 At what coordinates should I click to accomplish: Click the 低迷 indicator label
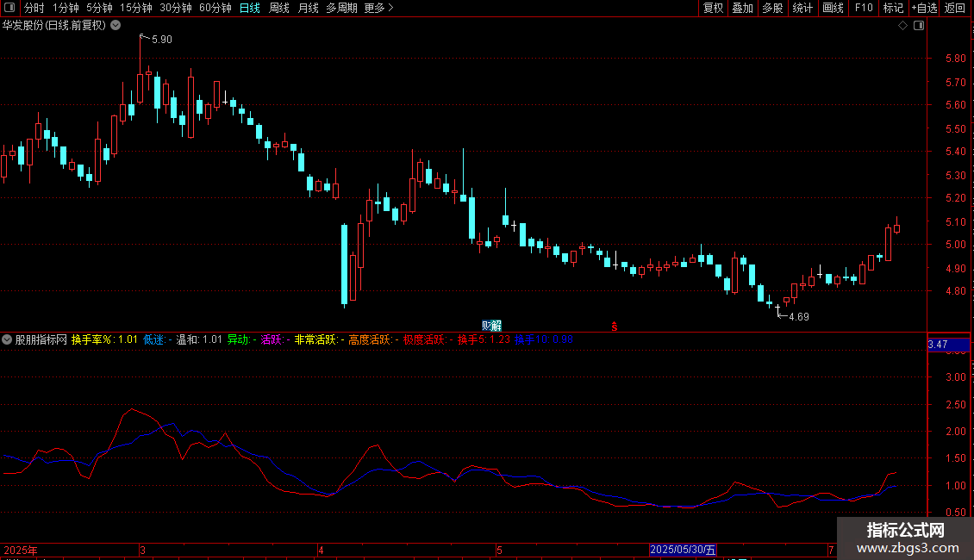coord(154,339)
